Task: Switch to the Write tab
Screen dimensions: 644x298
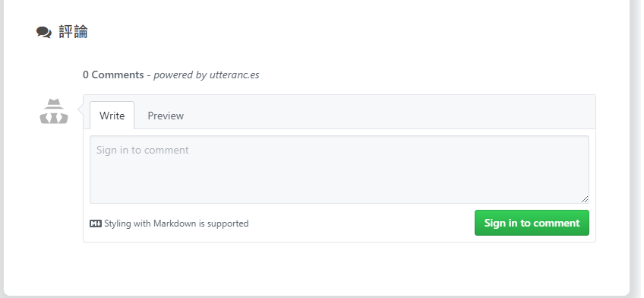Action: (112, 116)
